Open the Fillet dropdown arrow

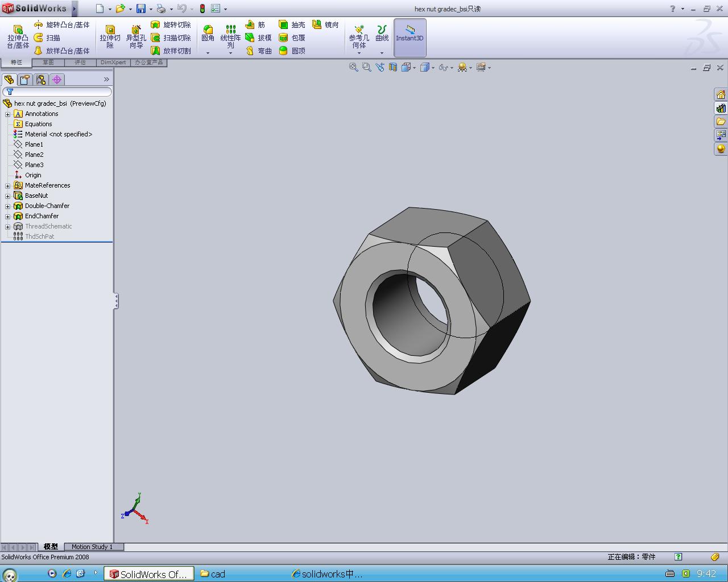(208, 53)
